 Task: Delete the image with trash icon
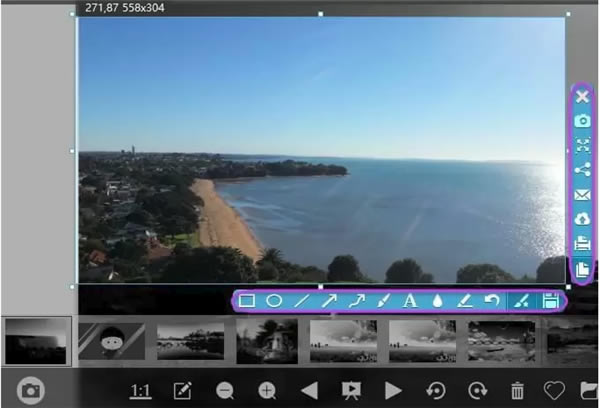point(517,391)
